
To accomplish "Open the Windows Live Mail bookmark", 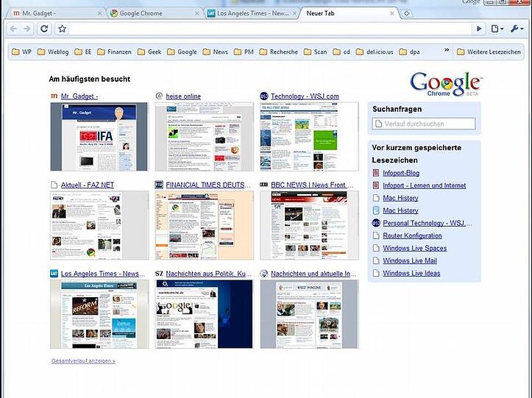I will pyautogui.click(x=410, y=260).
